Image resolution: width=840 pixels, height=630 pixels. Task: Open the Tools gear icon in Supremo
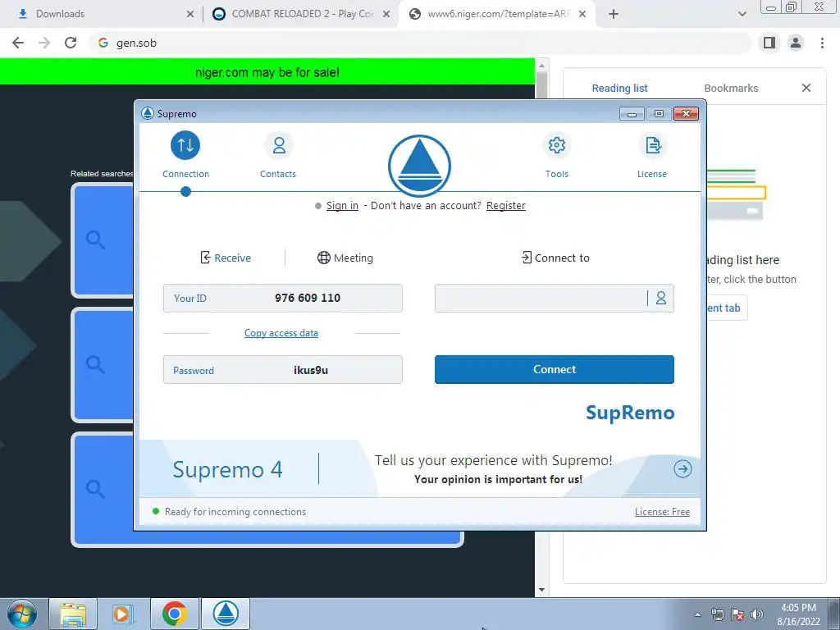pyautogui.click(x=557, y=145)
